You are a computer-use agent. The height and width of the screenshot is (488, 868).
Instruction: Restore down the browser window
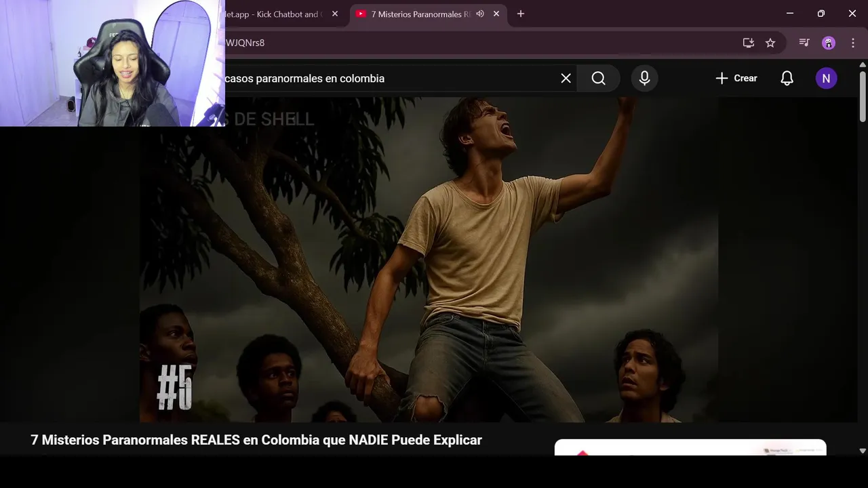tap(821, 14)
